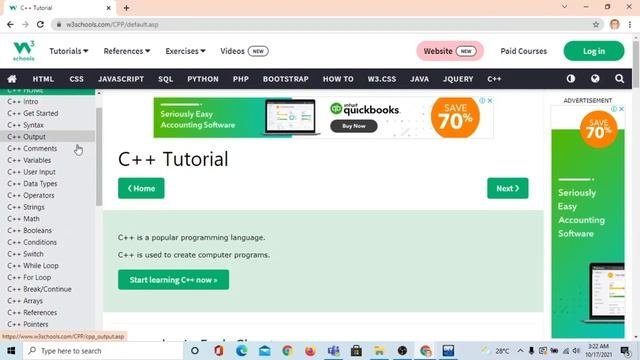Screen dimensions: 640x360
Task: Click the browser forward arrow
Action: (25, 24)
